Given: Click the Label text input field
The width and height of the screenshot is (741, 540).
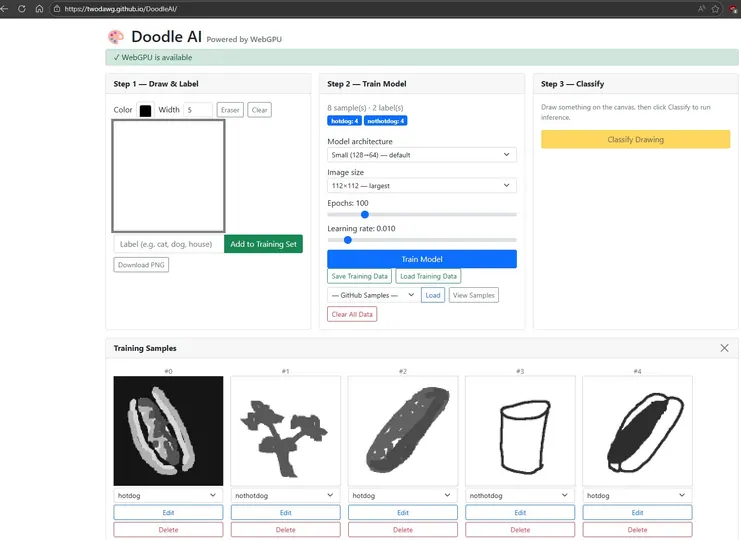Looking at the screenshot, I should 169,244.
